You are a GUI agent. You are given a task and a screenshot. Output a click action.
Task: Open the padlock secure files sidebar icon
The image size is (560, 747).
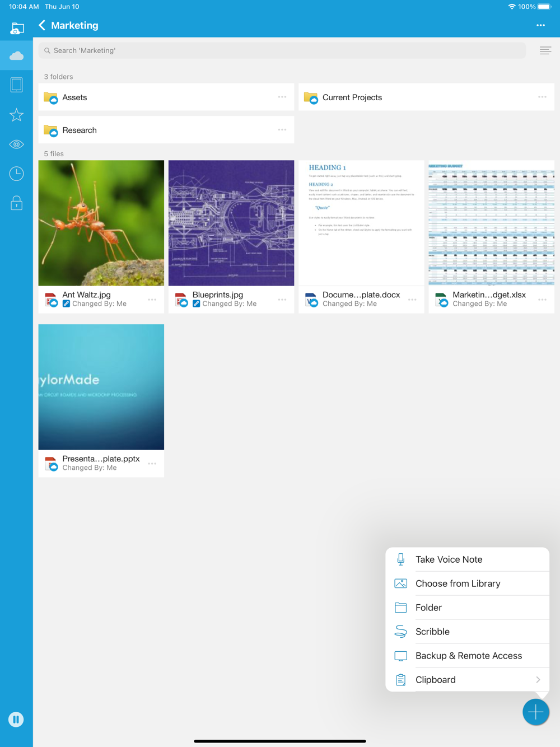coord(16,203)
